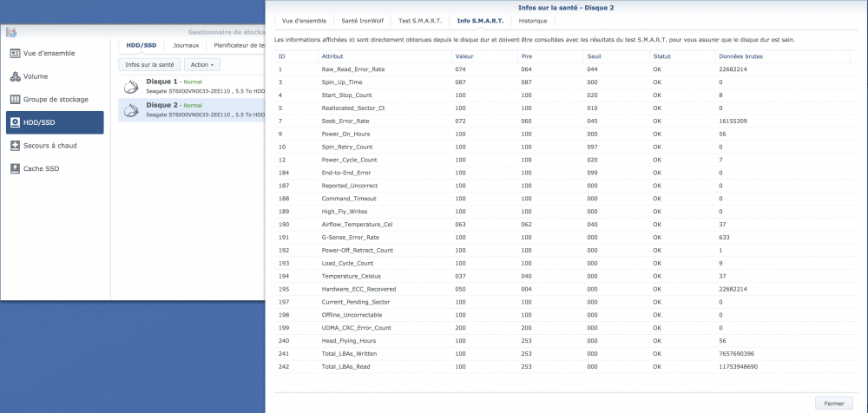Viewport: 868px width, 413px height.
Task: Click Infos sur la santé button
Action: point(149,65)
